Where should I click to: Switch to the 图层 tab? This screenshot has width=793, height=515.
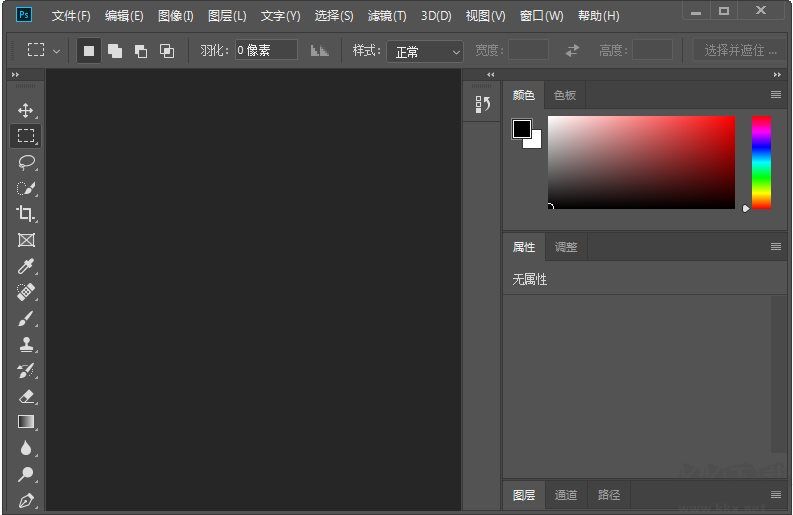(x=524, y=495)
